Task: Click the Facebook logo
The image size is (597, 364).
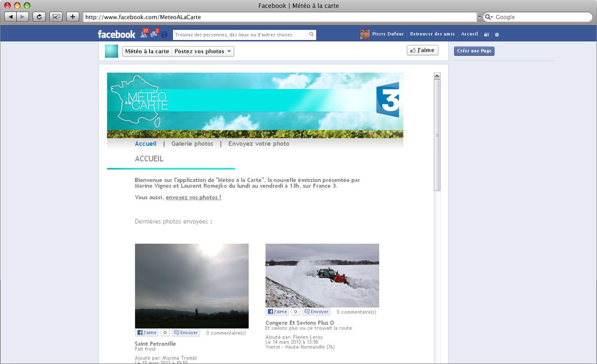Action: click(117, 34)
